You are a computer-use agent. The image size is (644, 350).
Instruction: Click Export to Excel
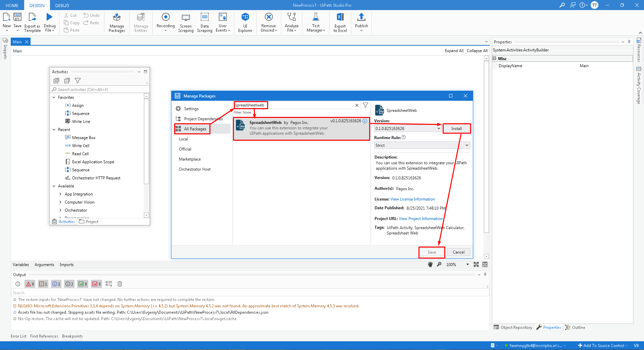pyautogui.click(x=340, y=23)
